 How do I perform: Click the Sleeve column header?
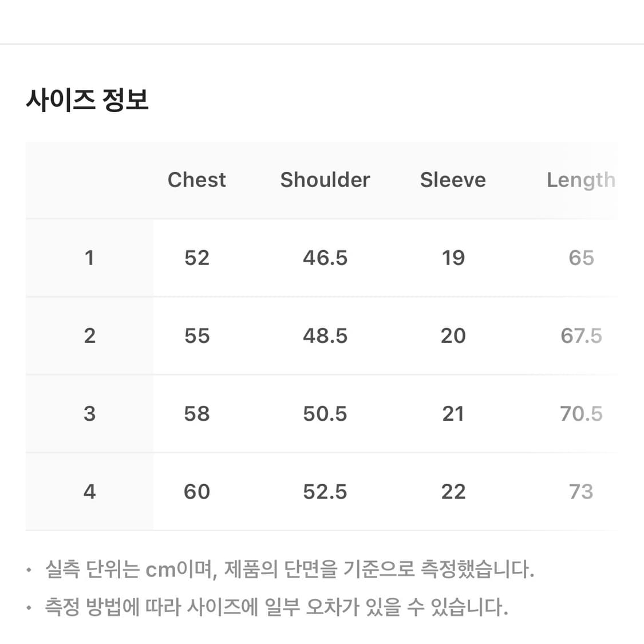(x=453, y=180)
